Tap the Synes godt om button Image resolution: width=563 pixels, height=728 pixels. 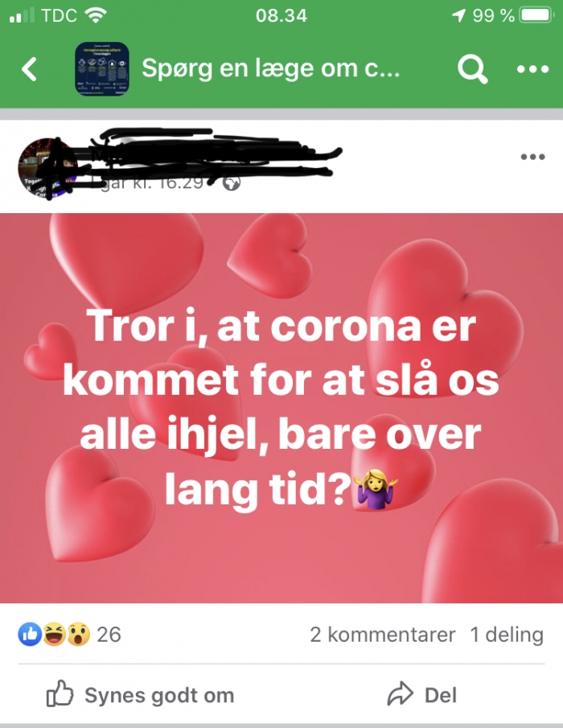point(140,694)
